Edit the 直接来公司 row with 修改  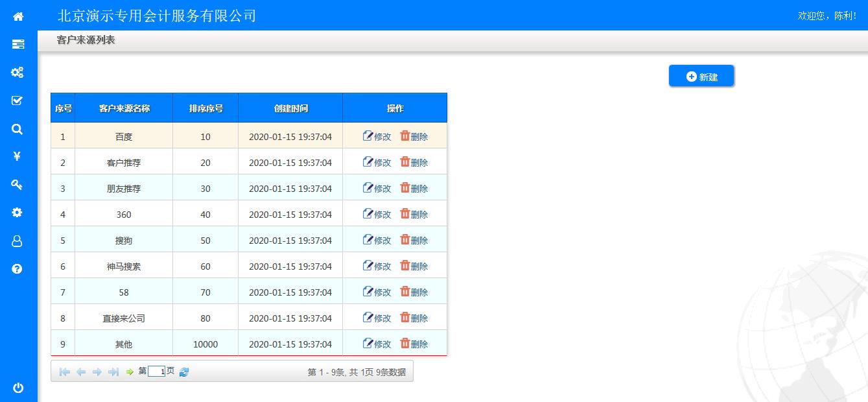[377, 318]
